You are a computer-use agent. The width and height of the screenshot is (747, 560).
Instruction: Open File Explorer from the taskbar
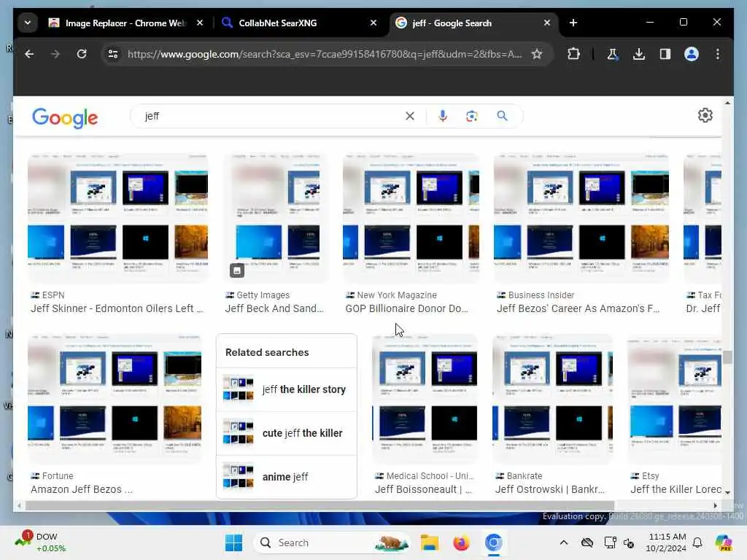coord(430,542)
